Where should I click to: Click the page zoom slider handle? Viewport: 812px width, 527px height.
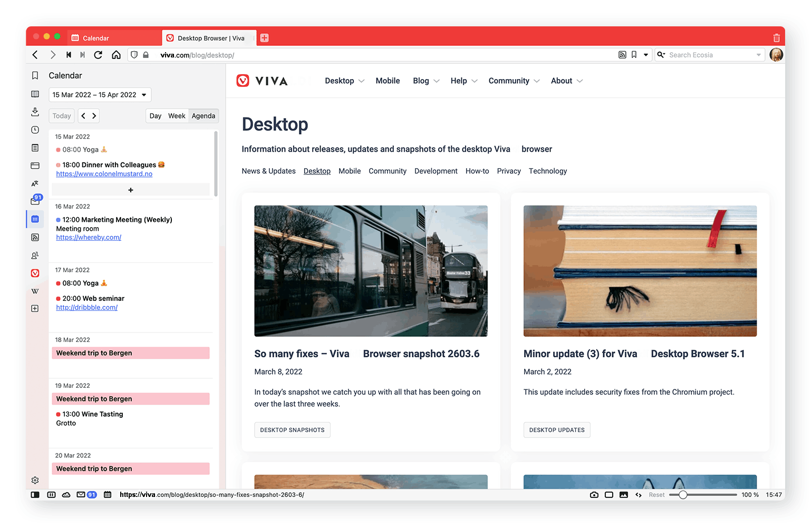click(x=683, y=495)
